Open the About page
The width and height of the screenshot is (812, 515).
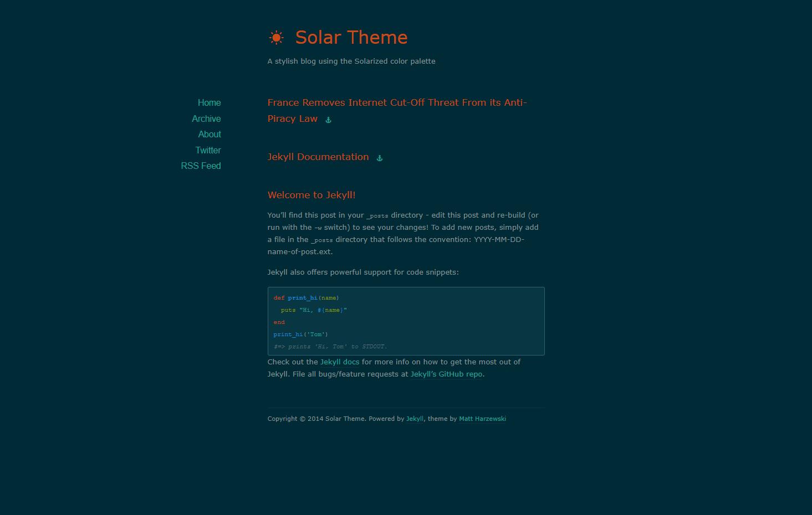pos(209,134)
